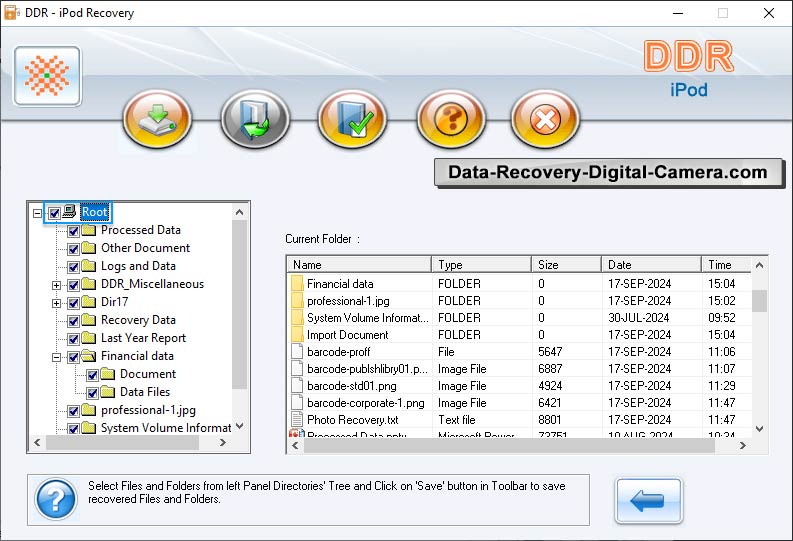Sort file list by Date column header

coord(651,264)
